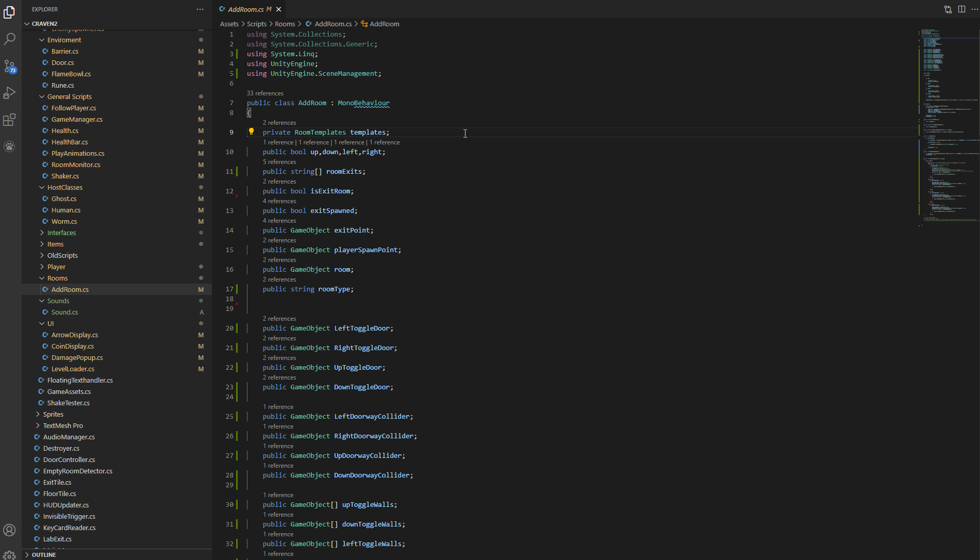
Task: Expand the Sprites folder
Action: (38, 414)
